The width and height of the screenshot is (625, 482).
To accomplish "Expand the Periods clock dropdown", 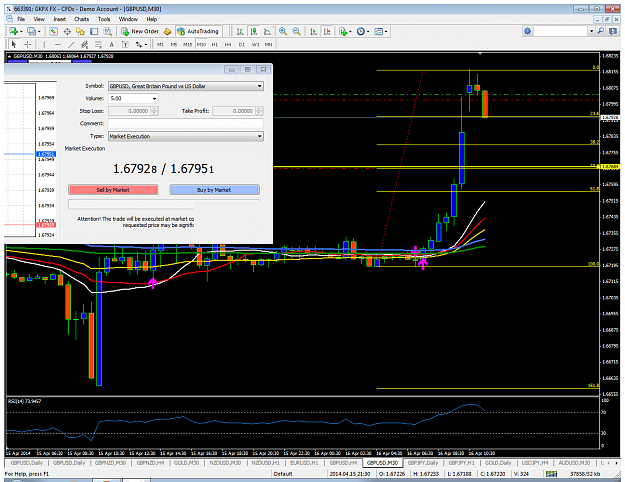I will coord(368,31).
